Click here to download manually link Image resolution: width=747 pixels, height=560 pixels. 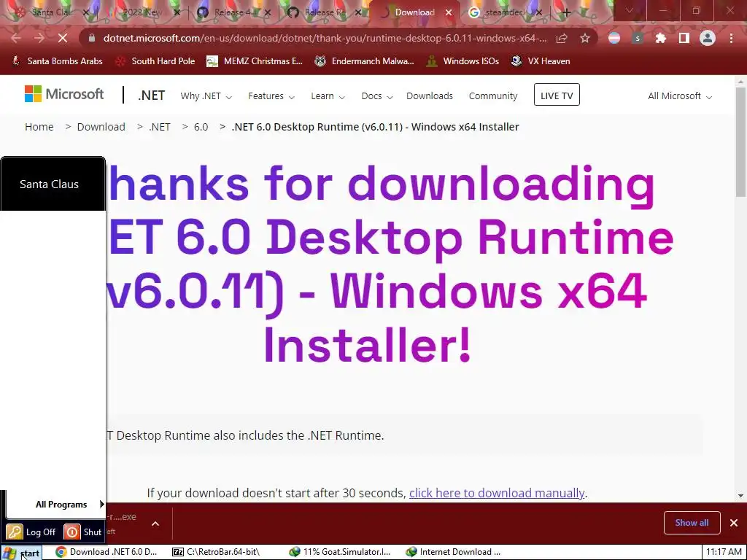coord(496,493)
